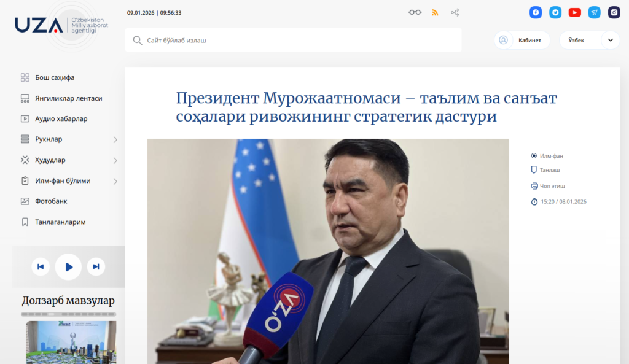Toggle Танлаш bookmark for this article
This screenshot has width=629, height=364.
click(x=545, y=170)
